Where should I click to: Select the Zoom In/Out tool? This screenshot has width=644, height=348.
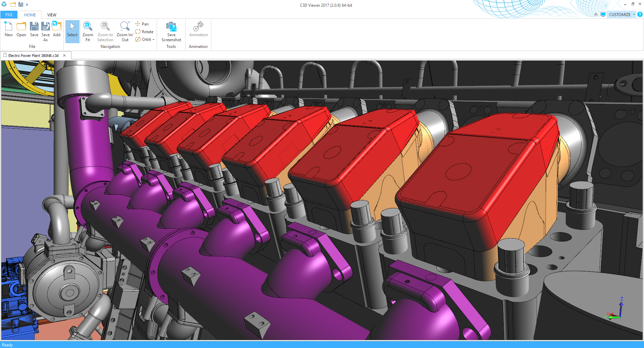[x=124, y=30]
